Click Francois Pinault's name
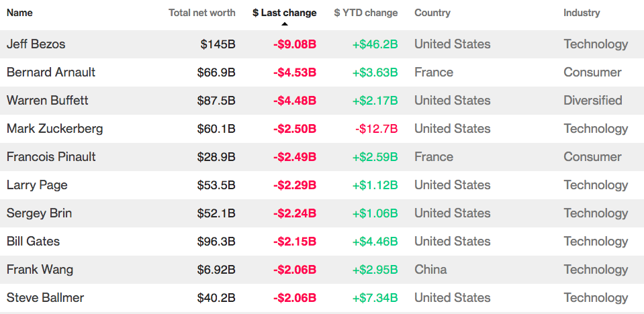The width and height of the screenshot is (644, 314). pos(51,157)
